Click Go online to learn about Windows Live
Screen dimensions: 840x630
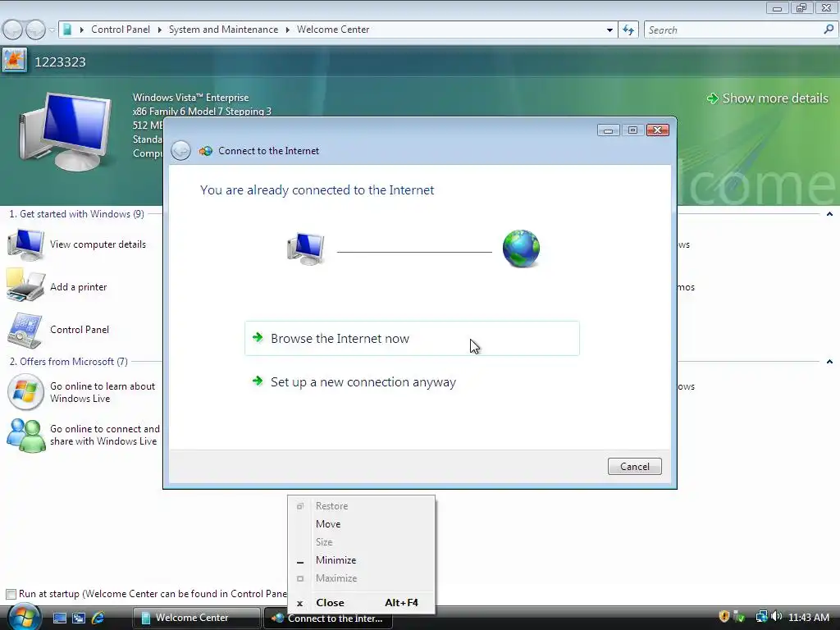point(103,392)
